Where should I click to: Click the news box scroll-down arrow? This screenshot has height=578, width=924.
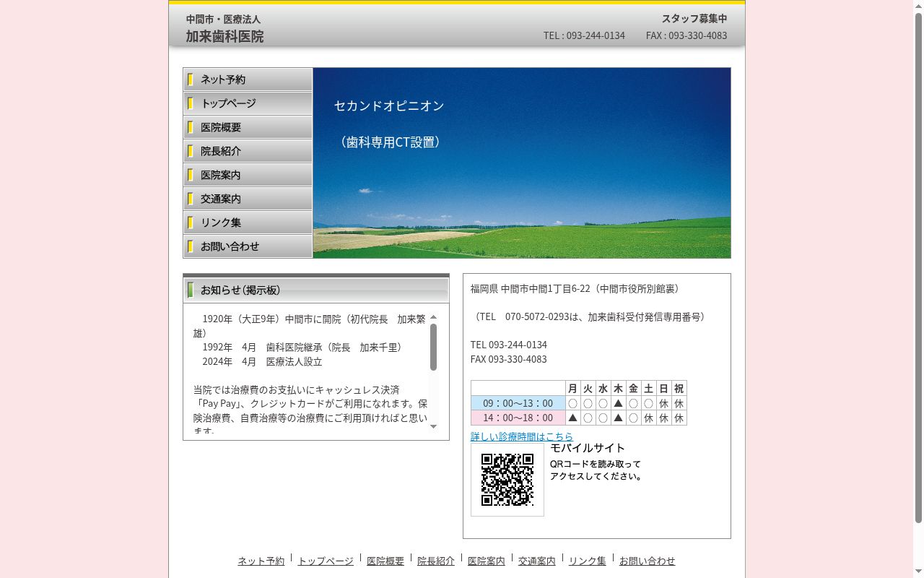tap(433, 427)
